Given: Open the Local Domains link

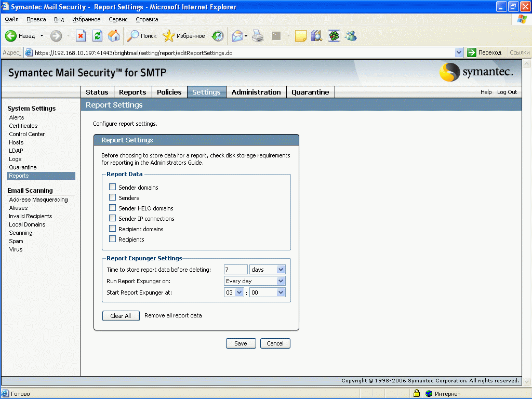Looking at the screenshot, I should pyautogui.click(x=27, y=224).
